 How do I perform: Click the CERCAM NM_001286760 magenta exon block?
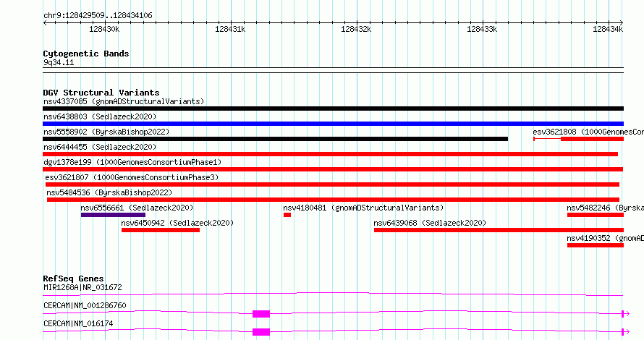(x=261, y=314)
